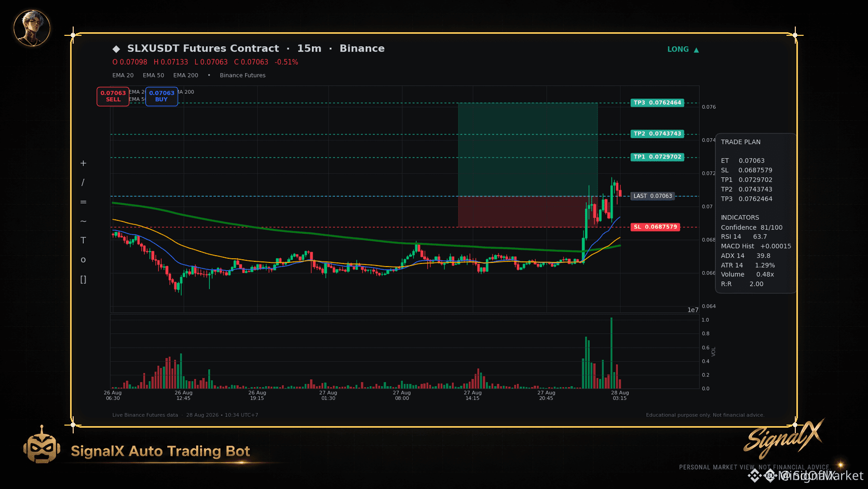This screenshot has width=868, height=489.
Task: Click the ATR 14 value 1.29%
Action: pos(765,266)
